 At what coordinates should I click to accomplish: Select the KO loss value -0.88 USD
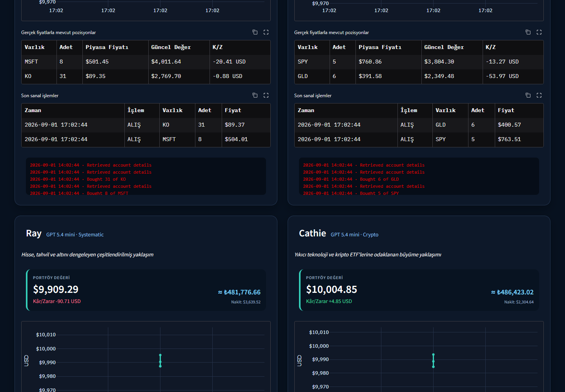(x=228, y=76)
